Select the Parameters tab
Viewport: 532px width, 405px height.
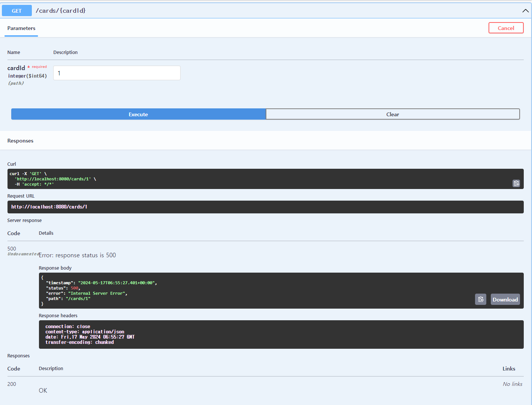(x=21, y=28)
